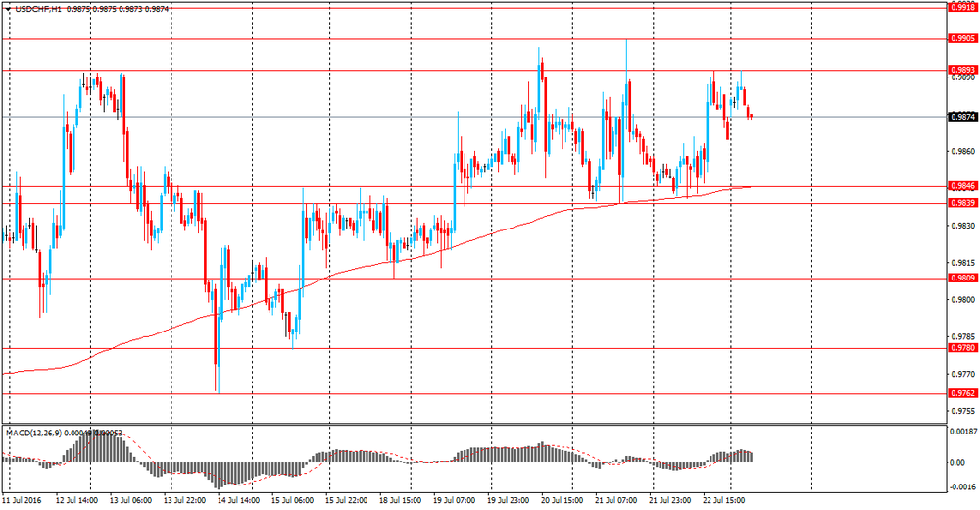Click the 11 Jul 2016 date on time axis
The image size is (980, 510).
[x=22, y=500]
